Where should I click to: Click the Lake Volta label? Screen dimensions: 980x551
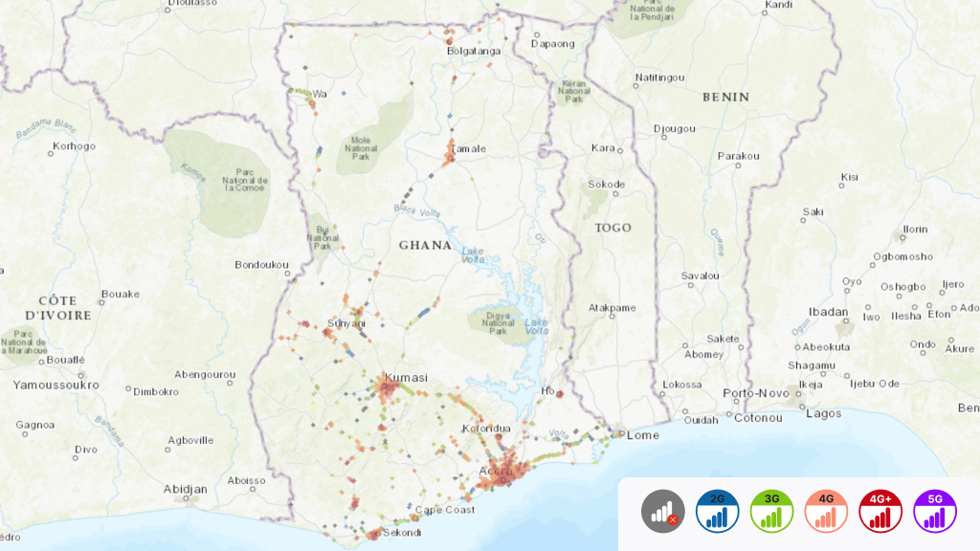pyautogui.click(x=536, y=325)
